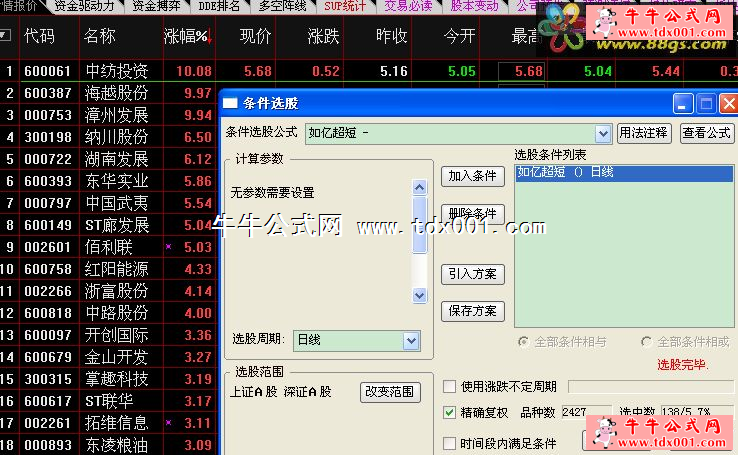Click the 现价 column header

(x=256, y=36)
